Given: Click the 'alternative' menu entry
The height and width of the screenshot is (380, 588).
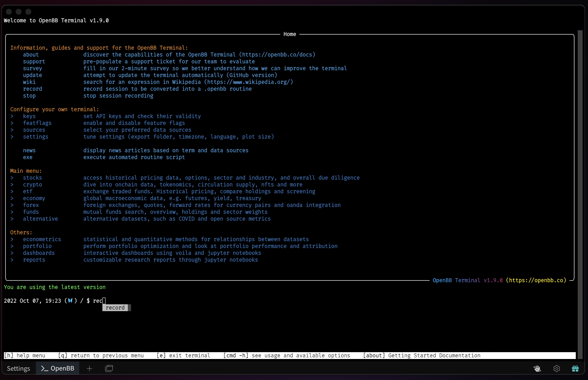Looking at the screenshot, I should pyautogui.click(x=41, y=219).
